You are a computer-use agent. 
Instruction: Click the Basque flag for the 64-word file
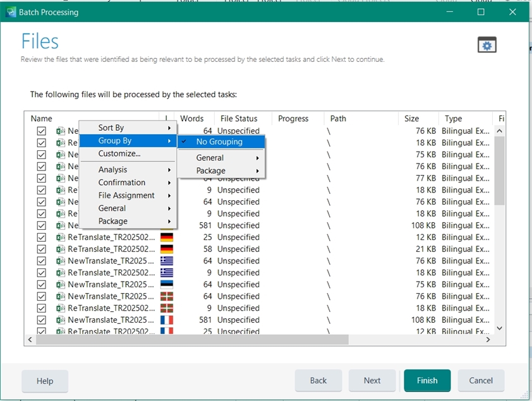coord(167,297)
